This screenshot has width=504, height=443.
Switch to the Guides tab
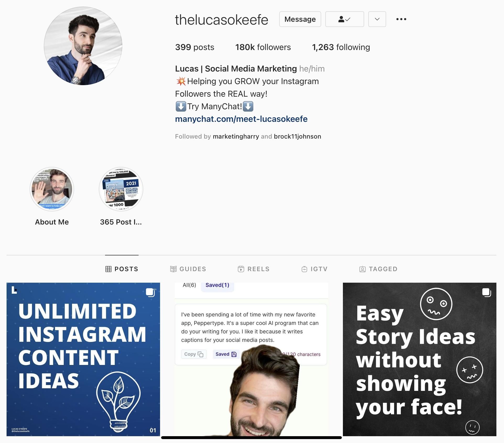(188, 269)
